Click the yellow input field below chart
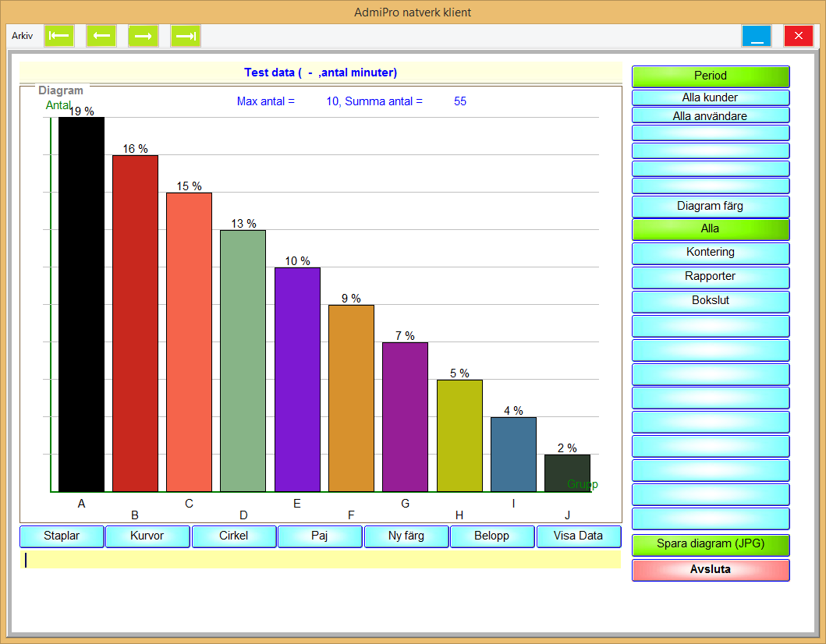826x644 pixels. coord(321,560)
